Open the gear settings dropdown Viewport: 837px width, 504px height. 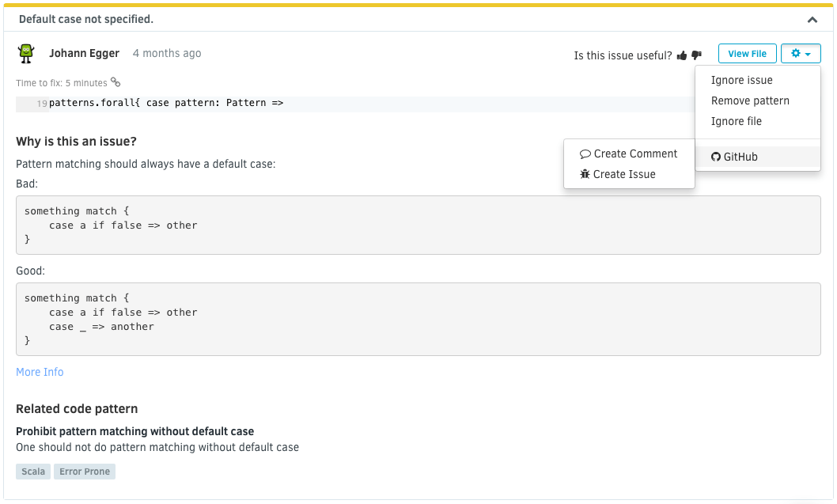pyautogui.click(x=801, y=54)
